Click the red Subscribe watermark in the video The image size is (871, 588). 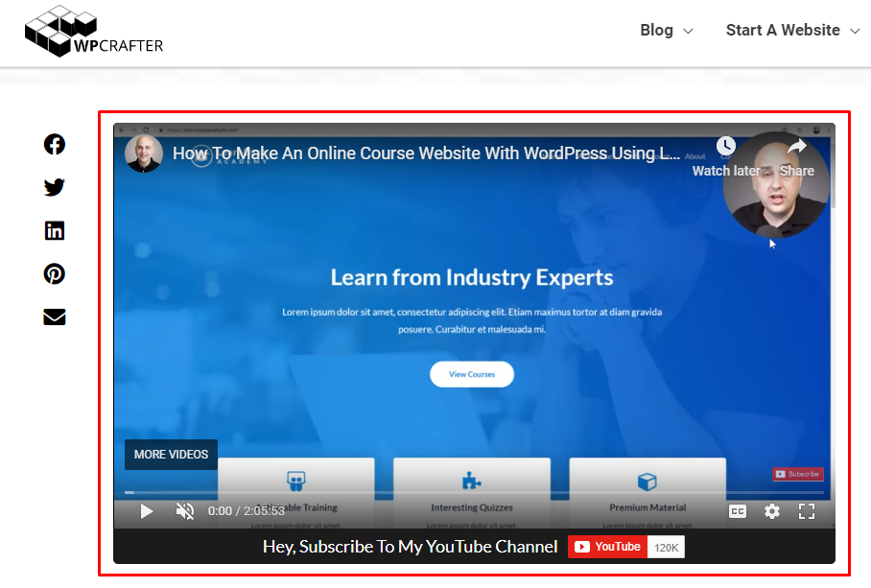click(x=798, y=474)
